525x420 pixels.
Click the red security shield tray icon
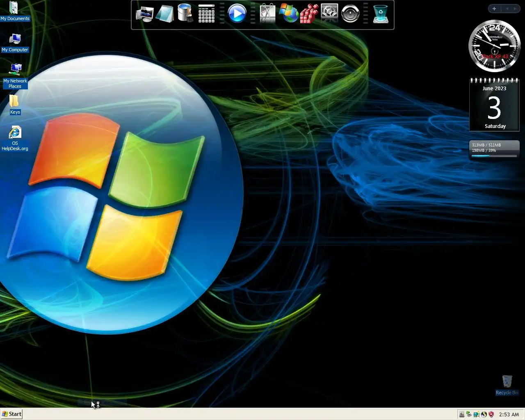coord(491,414)
